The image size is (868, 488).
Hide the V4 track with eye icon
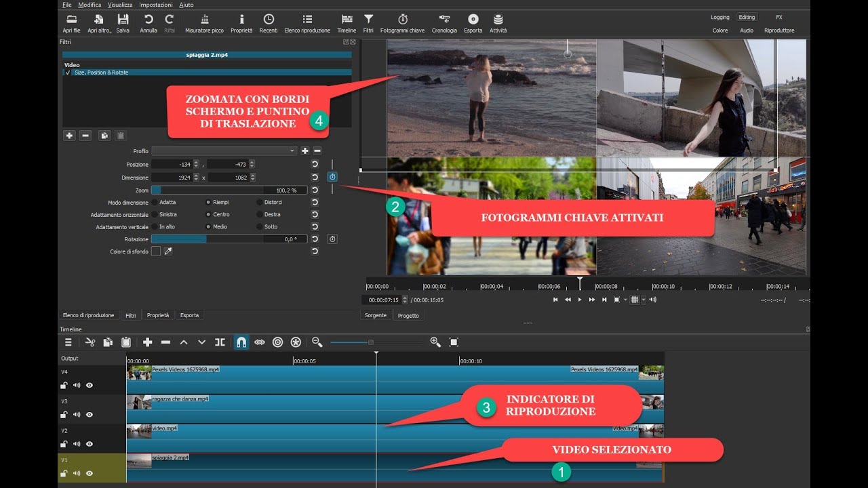coord(89,385)
